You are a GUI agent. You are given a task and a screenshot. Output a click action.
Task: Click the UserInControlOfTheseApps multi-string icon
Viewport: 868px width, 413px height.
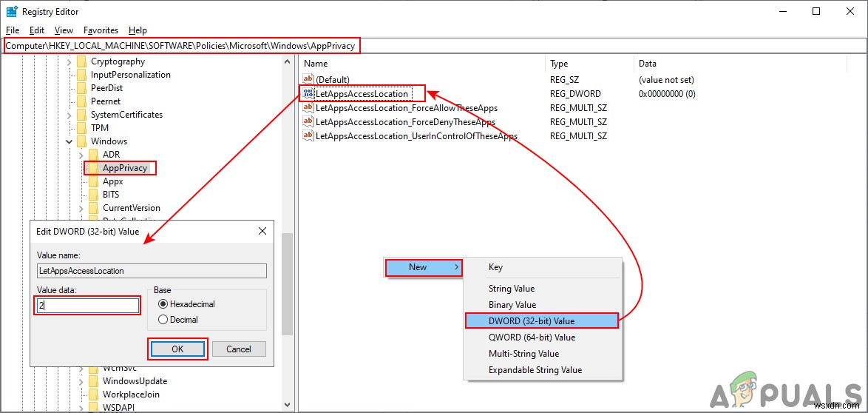coord(309,136)
